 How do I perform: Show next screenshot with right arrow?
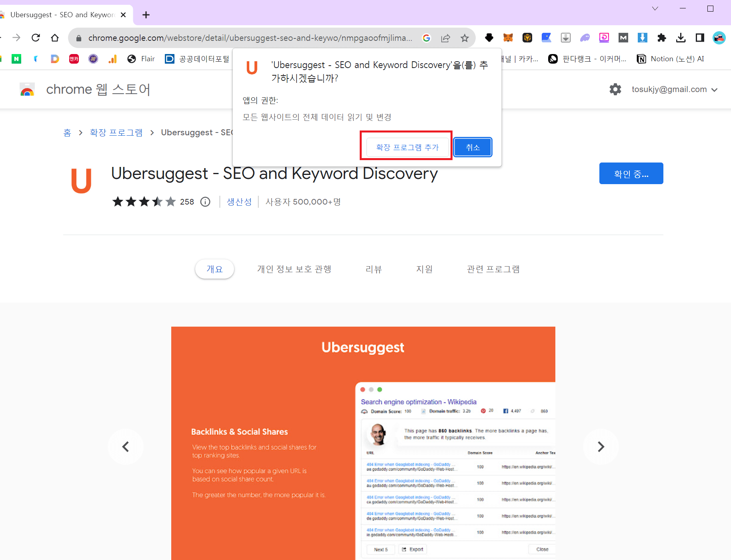click(601, 447)
